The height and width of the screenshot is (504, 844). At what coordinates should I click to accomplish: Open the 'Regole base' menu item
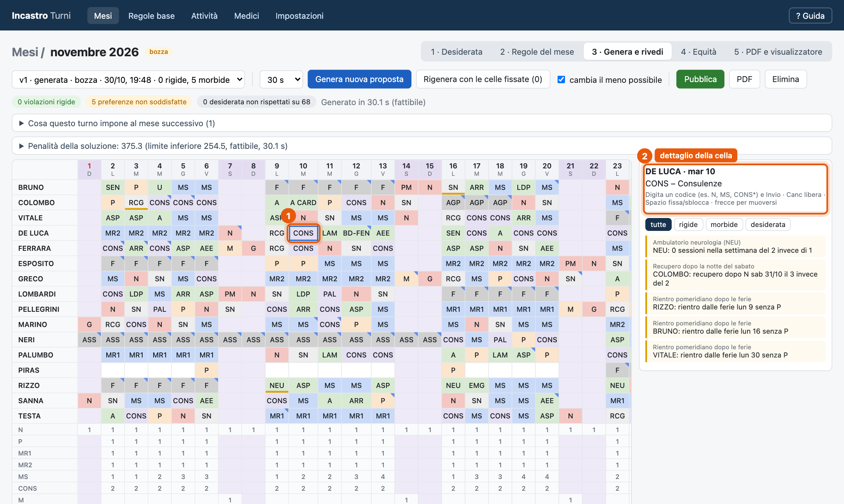pos(152,16)
